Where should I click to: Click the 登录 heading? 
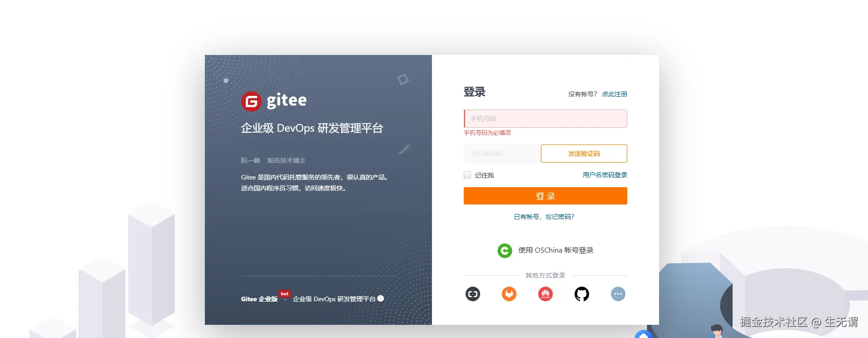475,92
